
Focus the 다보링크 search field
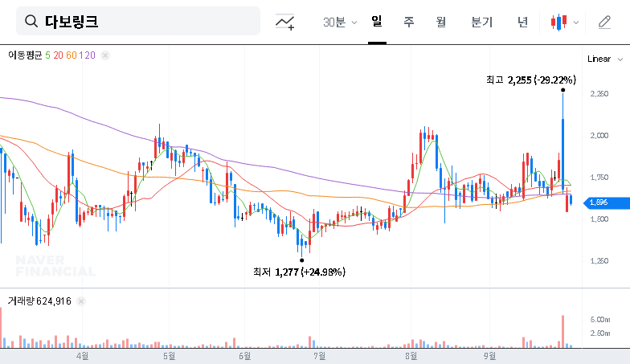(x=138, y=21)
